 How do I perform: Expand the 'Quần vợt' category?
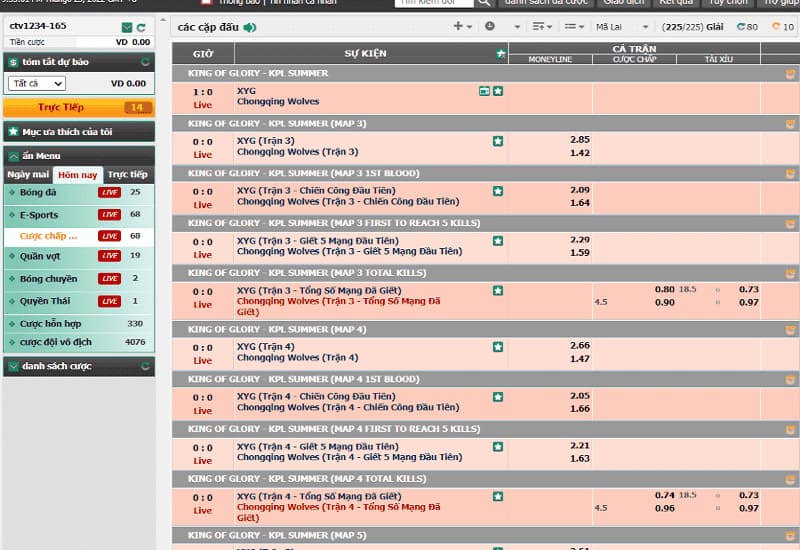coord(40,256)
